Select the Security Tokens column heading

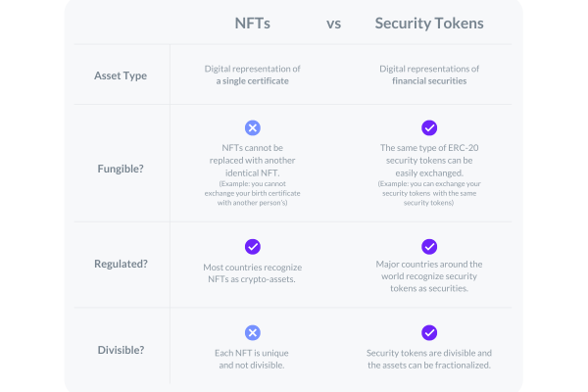pos(429,24)
